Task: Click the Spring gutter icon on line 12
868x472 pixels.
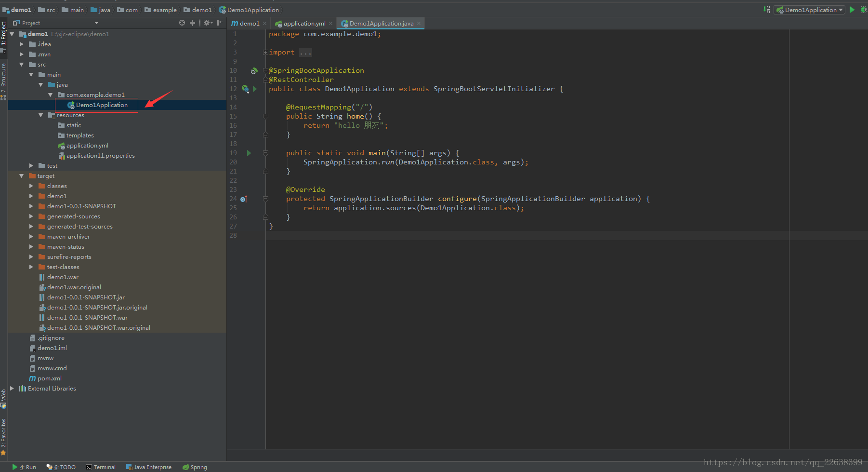Action: (x=245, y=89)
